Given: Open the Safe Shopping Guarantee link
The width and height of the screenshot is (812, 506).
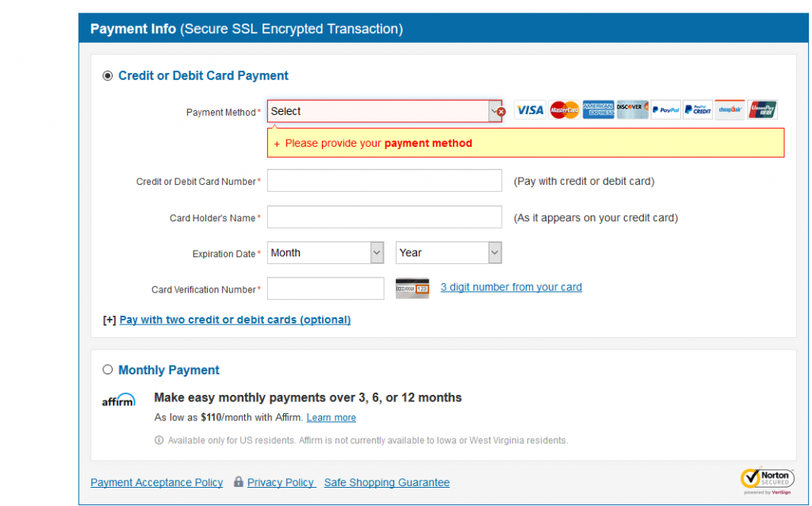Looking at the screenshot, I should (386, 482).
